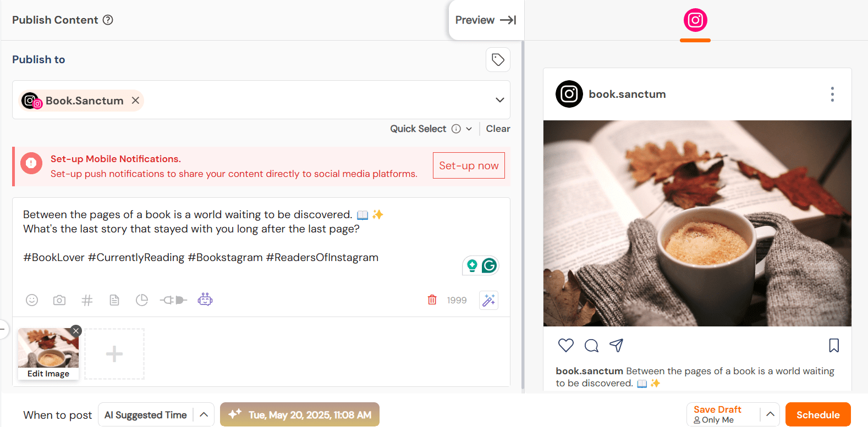Click the comment bubble icon in preview
The image size is (868, 427).
591,345
